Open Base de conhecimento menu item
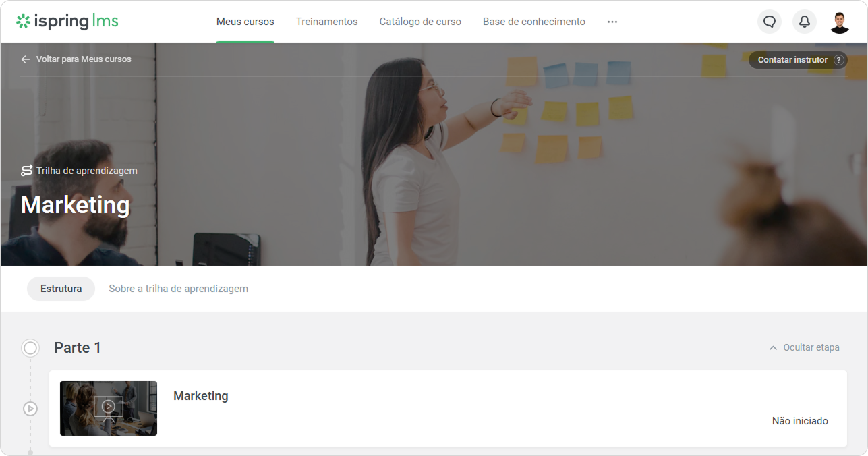The image size is (868, 456). tap(534, 22)
